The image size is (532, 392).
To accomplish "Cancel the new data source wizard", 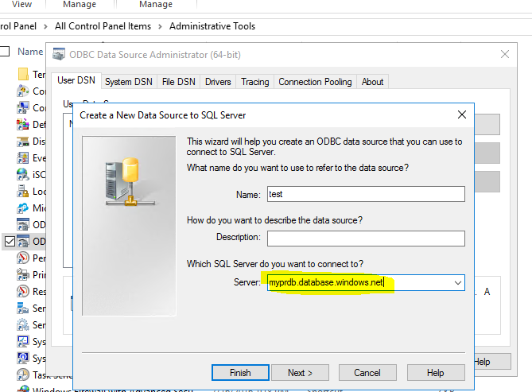I will coord(367,373).
